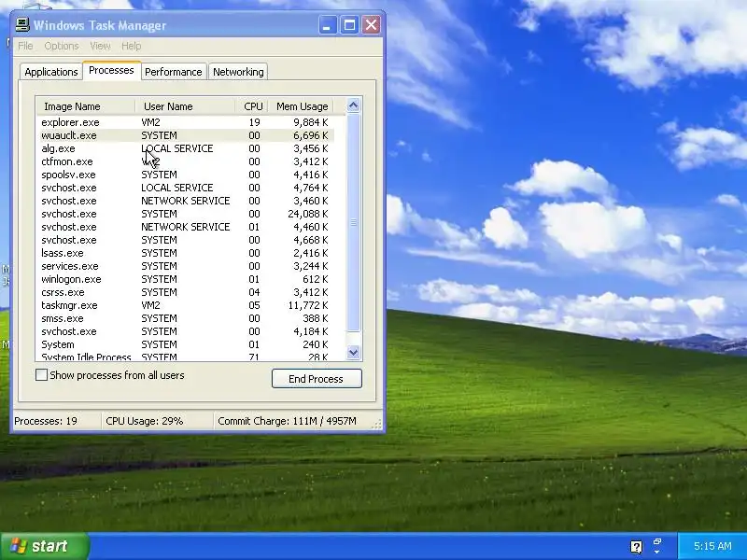Select svchost.exe using 4,668 K
This screenshot has width=747, height=560.
click(185, 240)
